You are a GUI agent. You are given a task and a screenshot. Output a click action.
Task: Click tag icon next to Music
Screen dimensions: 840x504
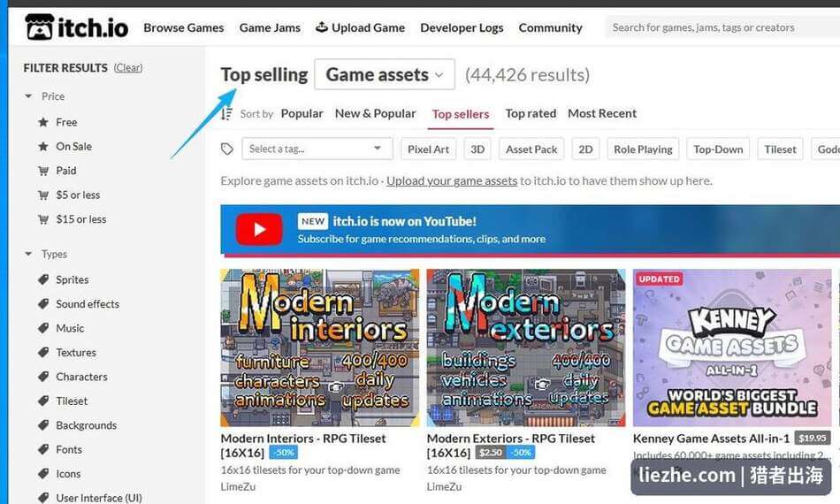click(43, 328)
